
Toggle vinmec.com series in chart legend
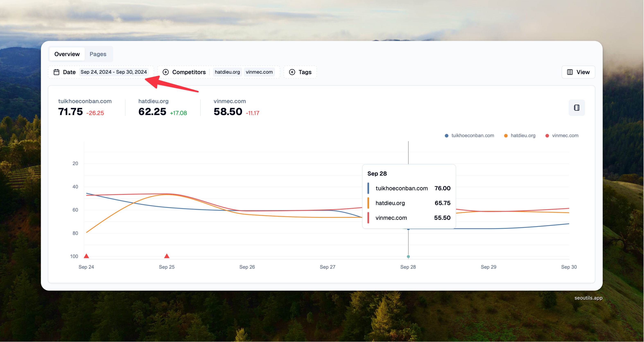click(x=565, y=135)
